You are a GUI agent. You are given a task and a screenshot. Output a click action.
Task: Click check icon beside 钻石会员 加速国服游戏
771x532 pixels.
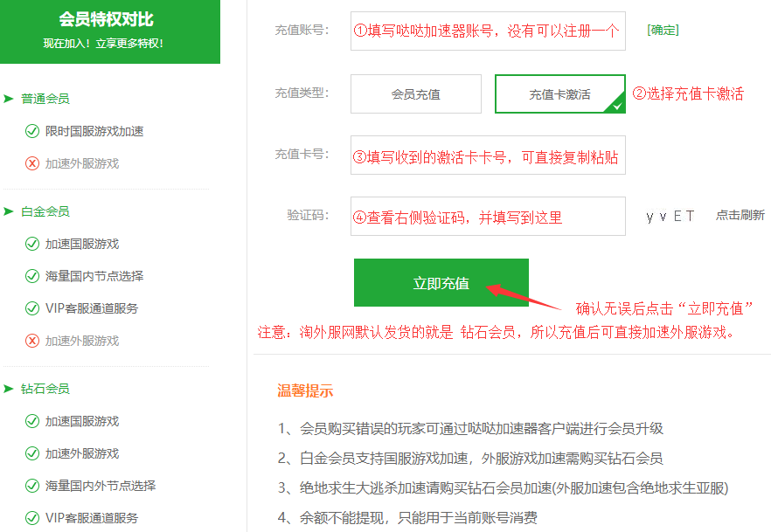[32, 421]
